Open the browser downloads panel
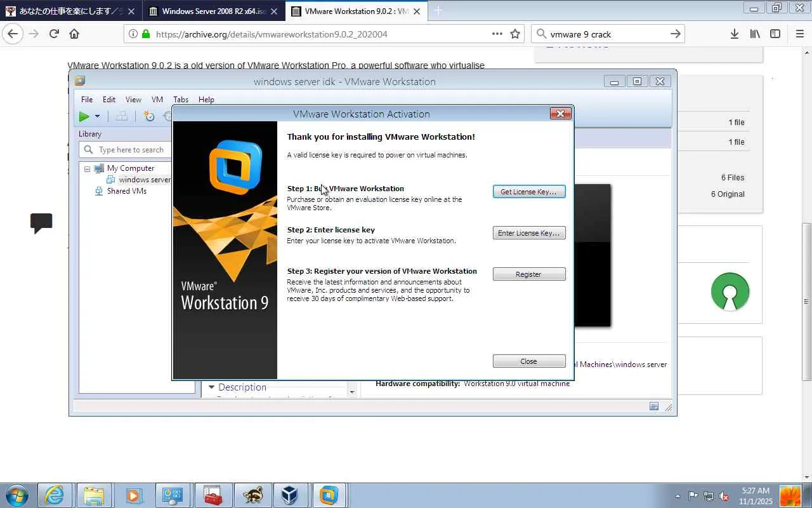812x508 pixels. [734, 34]
